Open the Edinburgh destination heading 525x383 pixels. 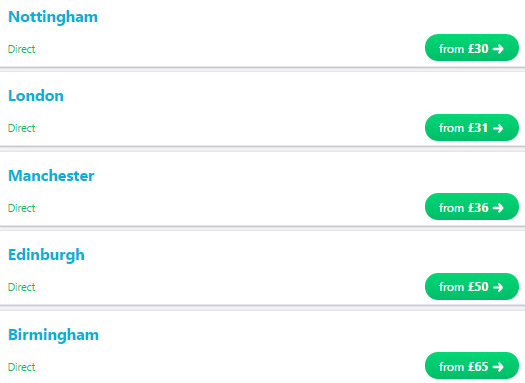(x=46, y=255)
